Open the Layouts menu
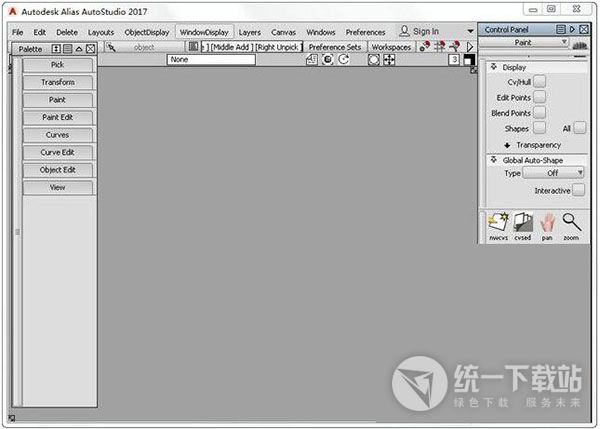Screen dimensions: 600x429 coord(101,32)
